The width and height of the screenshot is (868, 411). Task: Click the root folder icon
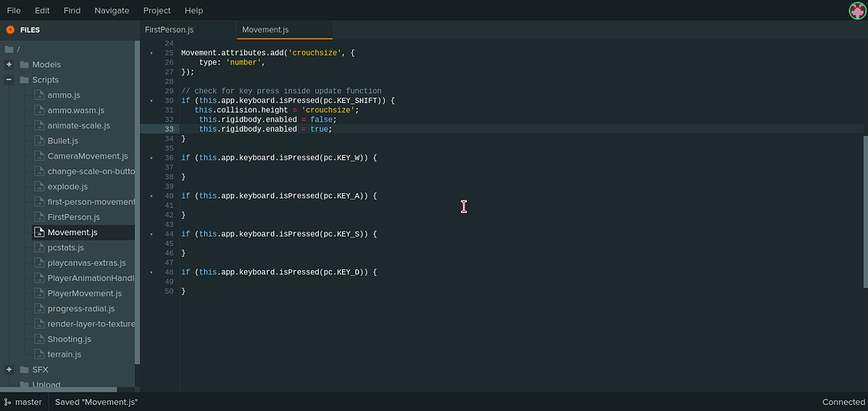click(x=8, y=49)
